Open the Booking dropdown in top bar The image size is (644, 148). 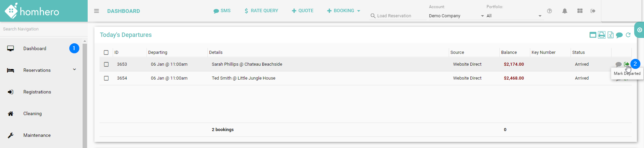343,11
